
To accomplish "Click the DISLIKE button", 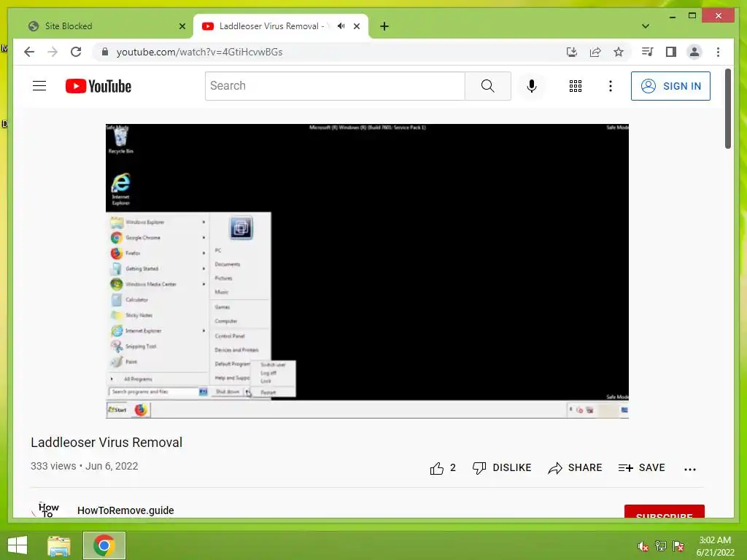I will tap(502, 468).
